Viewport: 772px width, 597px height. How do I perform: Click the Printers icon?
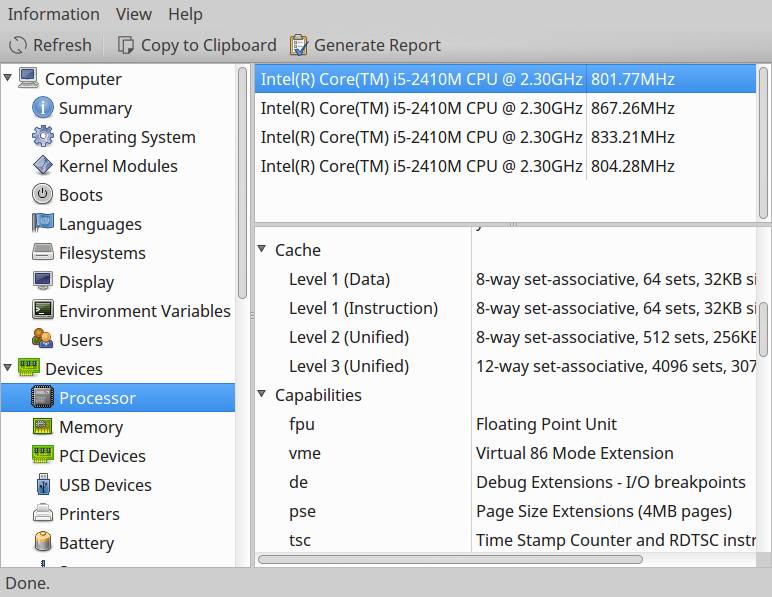[x=43, y=513]
